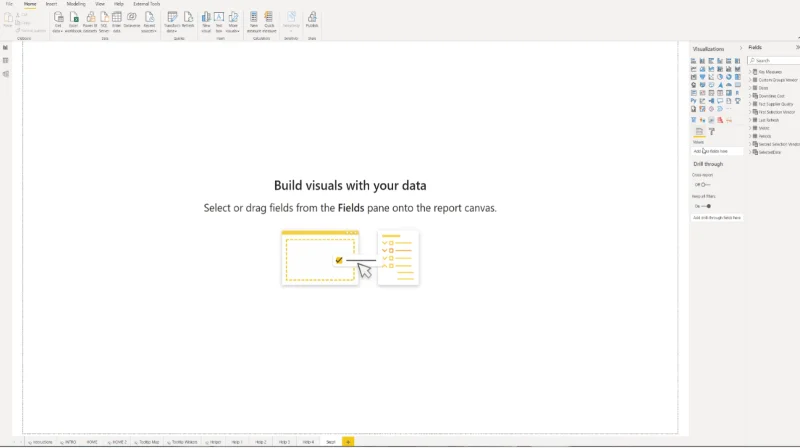Collapse the Visualizations pane chevron

[x=741, y=48]
